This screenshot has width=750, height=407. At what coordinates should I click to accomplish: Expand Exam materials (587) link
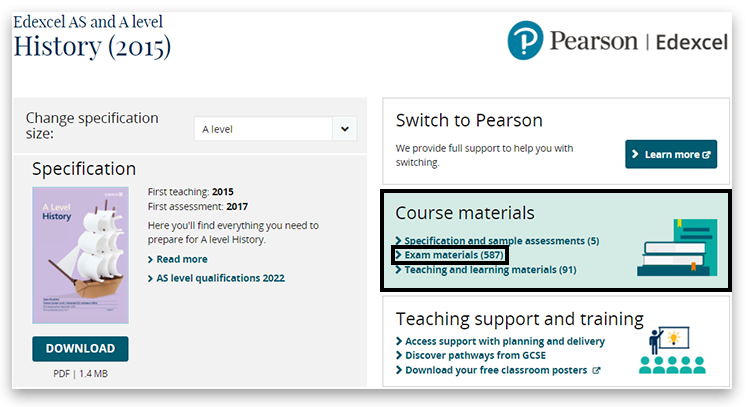click(453, 255)
